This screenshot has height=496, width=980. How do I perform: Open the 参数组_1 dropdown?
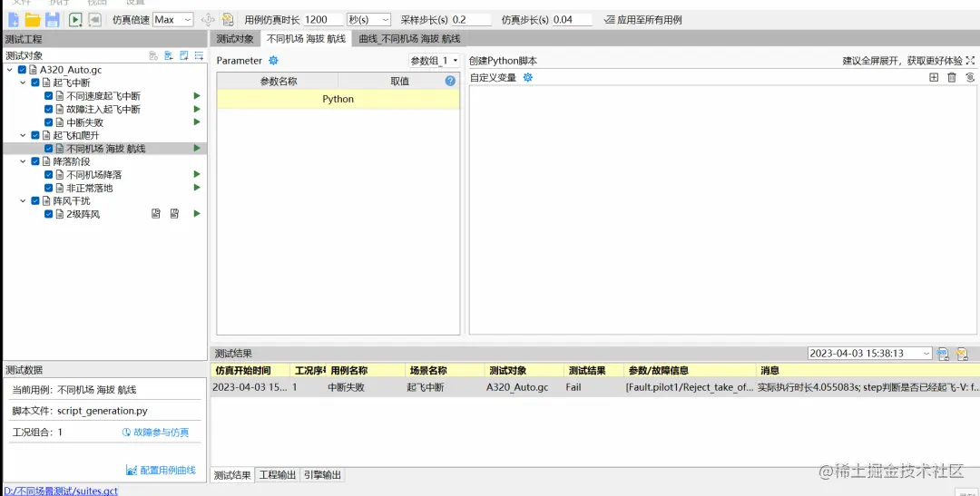click(434, 61)
